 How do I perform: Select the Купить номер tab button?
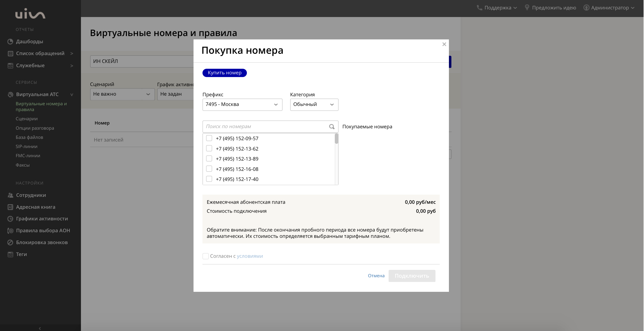pos(224,73)
